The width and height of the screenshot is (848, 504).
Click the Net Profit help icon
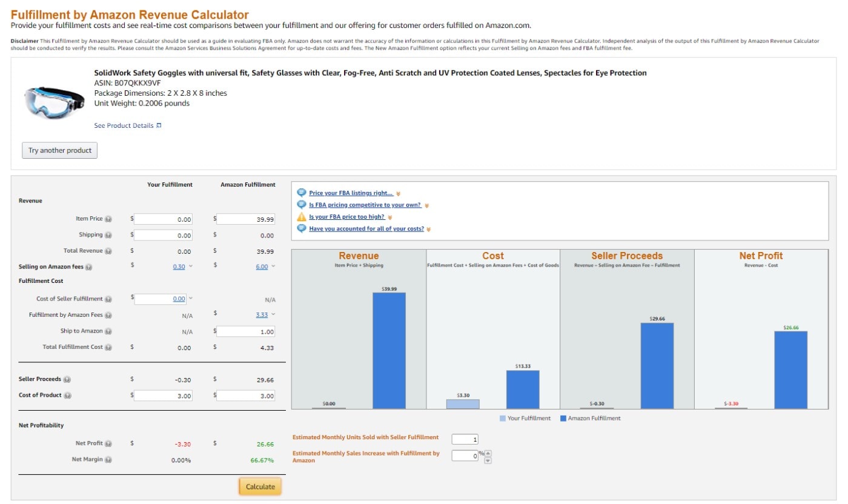(108, 443)
